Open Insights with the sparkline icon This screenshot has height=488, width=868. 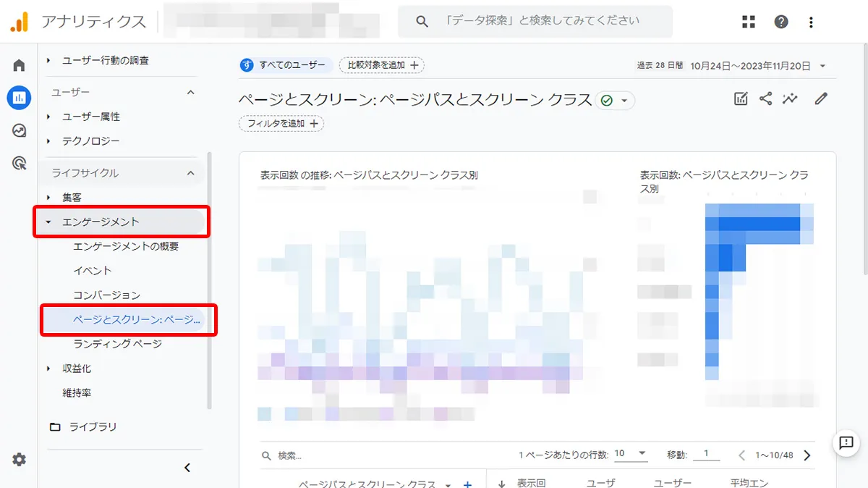[790, 98]
